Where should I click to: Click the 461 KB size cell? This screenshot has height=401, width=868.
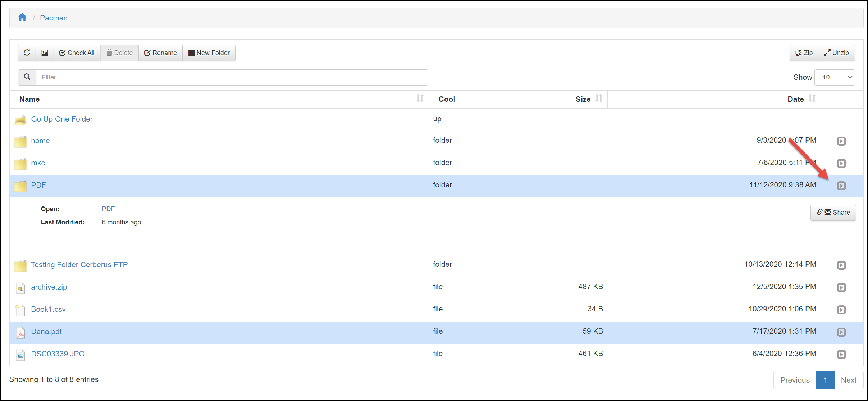point(590,354)
